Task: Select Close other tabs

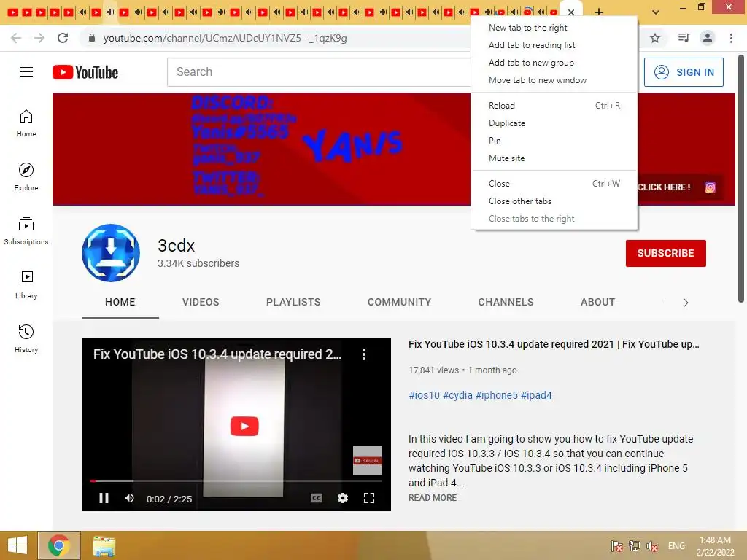Action: coord(554,201)
